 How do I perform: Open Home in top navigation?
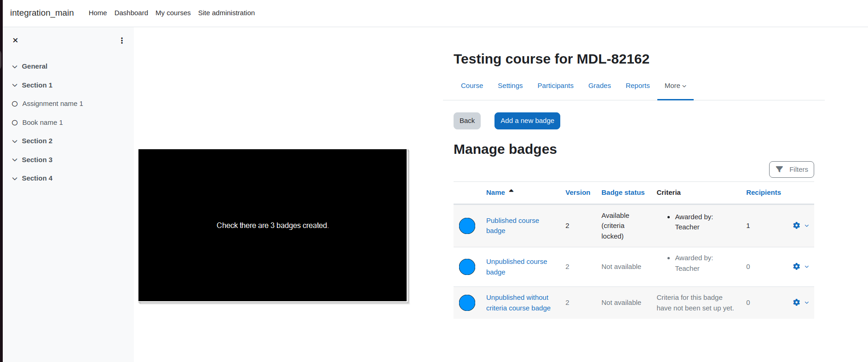[98, 13]
